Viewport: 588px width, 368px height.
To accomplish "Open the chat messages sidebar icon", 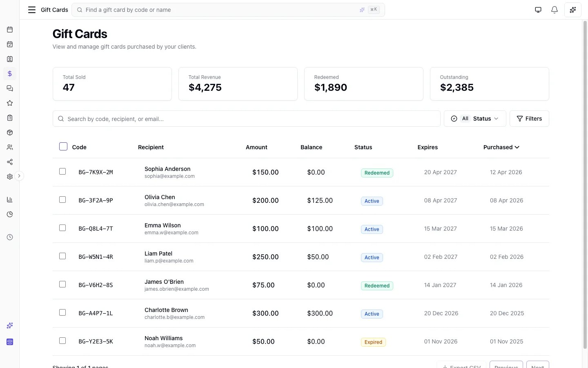I will (x=10, y=88).
